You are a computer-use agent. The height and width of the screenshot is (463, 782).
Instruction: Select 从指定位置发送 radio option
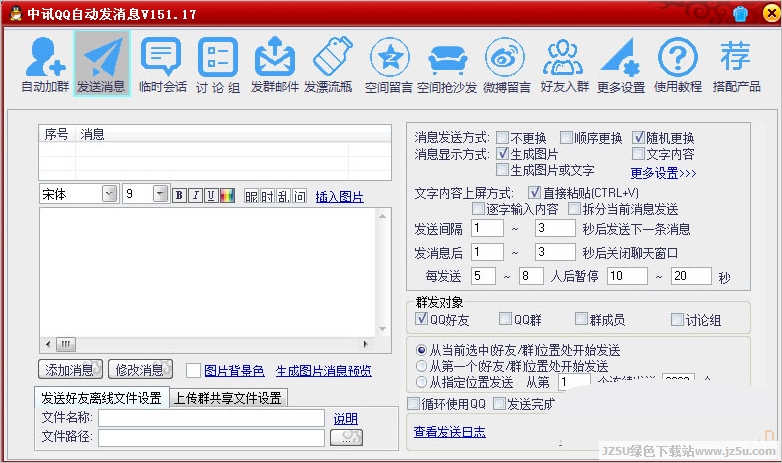pos(421,382)
